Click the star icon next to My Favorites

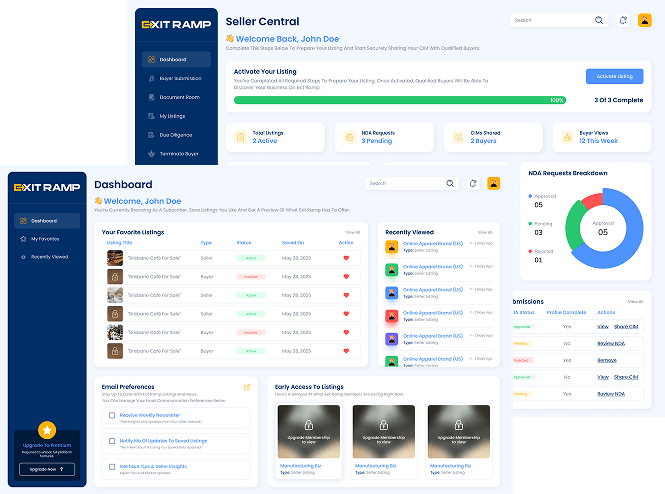(x=23, y=239)
